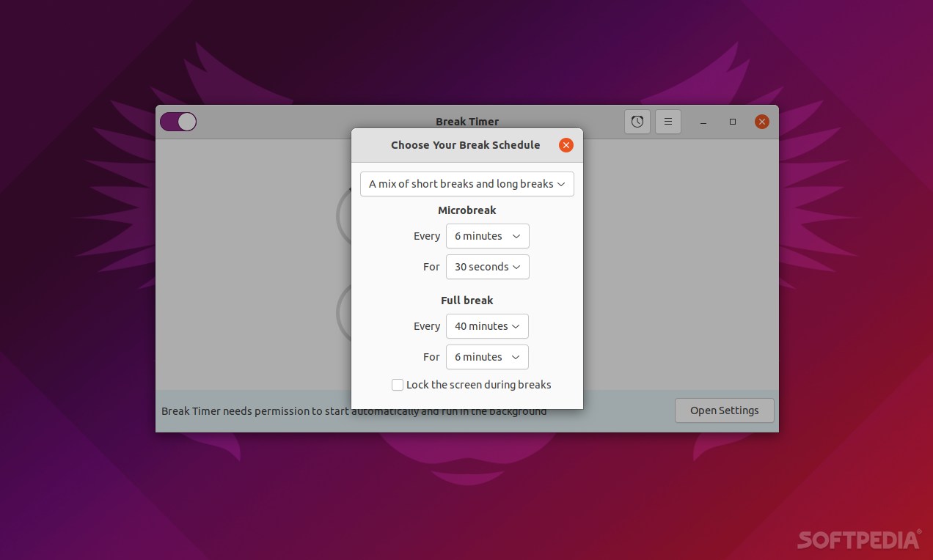Change Microbreak Every 6 minutes dropdown
Viewport: 933px width, 560px height.
[x=487, y=236]
